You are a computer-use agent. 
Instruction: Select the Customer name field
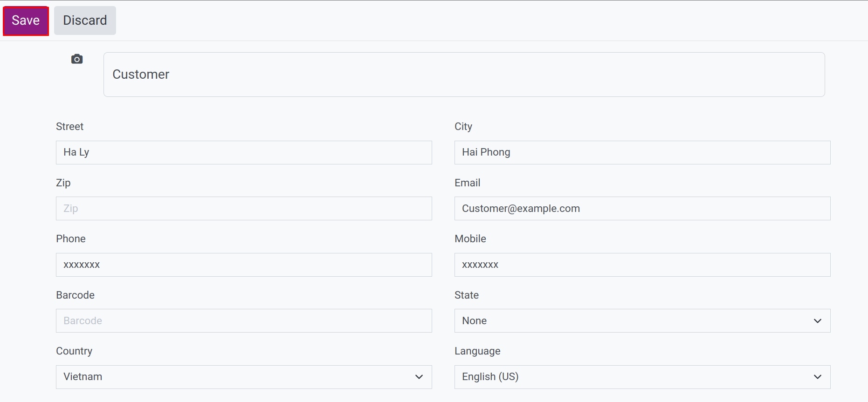pyautogui.click(x=464, y=75)
